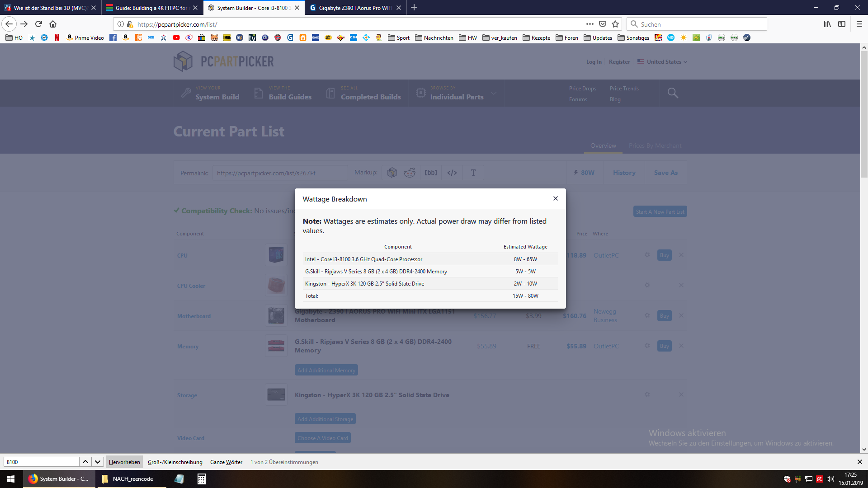This screenshot has height=488, width=868.
Task: Open Netflix bookmark icon
Action: point(57,38)
